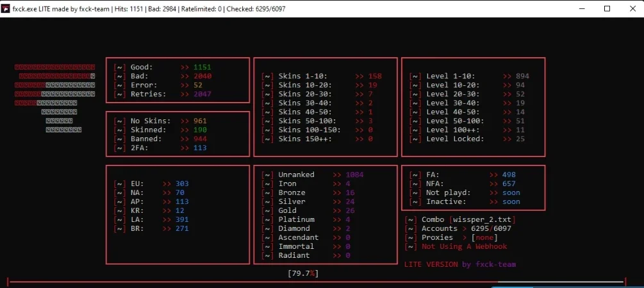The height and width of the screenshot is (288, 644).
Task: Select the Level 1-10 value 894
Action: [x=523, y=76]
